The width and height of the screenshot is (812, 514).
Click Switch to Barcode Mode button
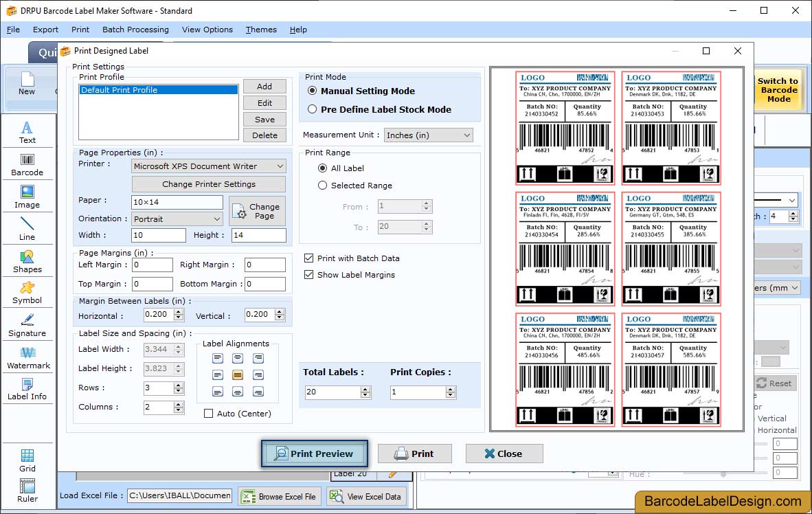click(778, 89)
